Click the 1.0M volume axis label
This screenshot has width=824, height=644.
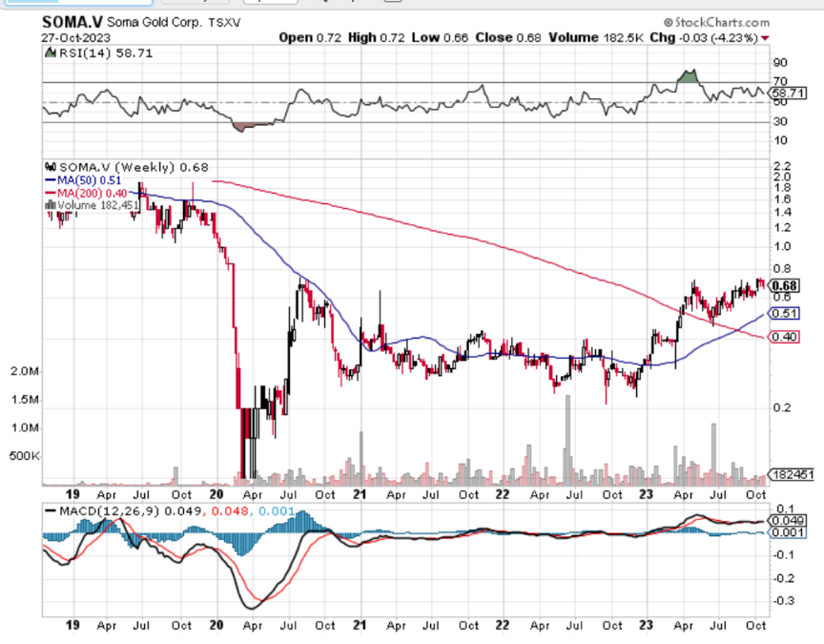(x=25, y=427)
